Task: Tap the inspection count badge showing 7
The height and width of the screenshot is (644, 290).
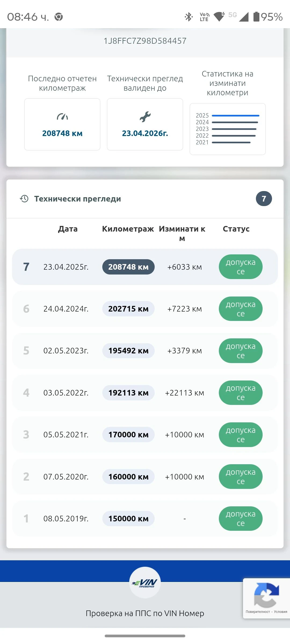Action: tap(264, 199)
